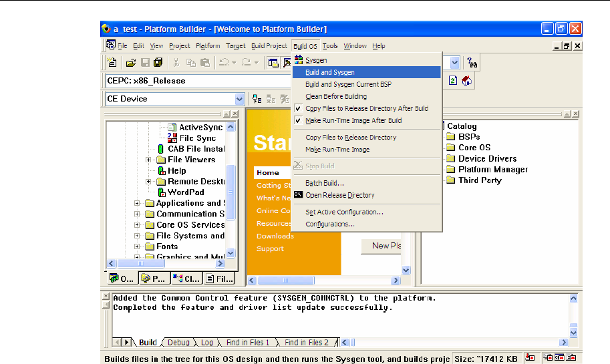Open the Downloads link on welcome page
The height and width of the screenshot is (364, 610).
[275, 236]
